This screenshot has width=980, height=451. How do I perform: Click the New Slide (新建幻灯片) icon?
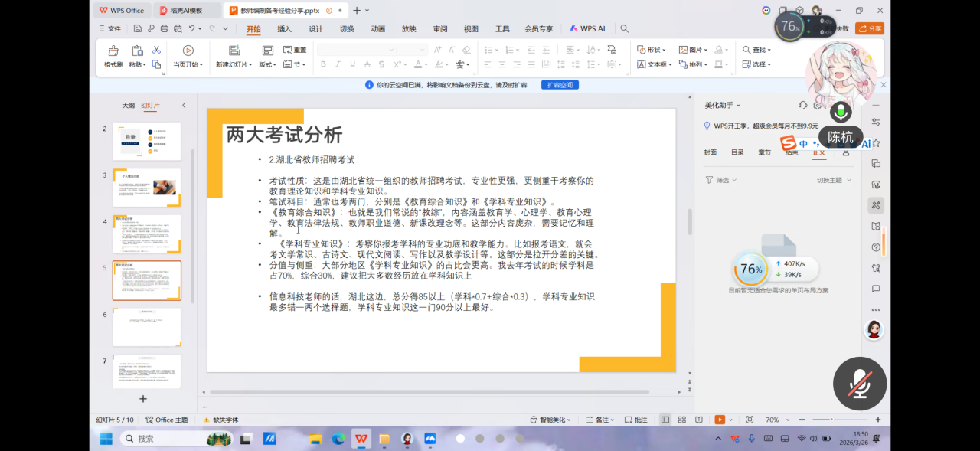[234, 51]
